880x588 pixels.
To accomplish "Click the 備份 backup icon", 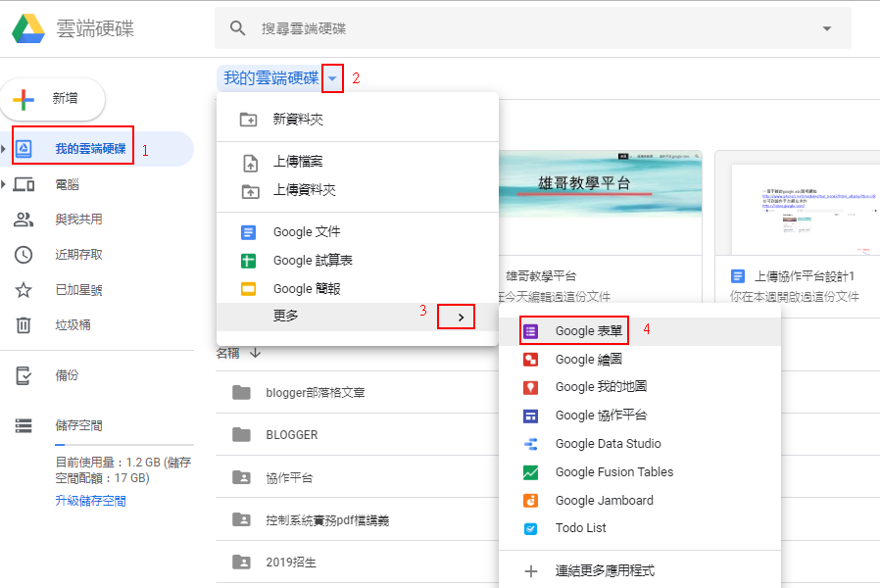I will 24,375.
